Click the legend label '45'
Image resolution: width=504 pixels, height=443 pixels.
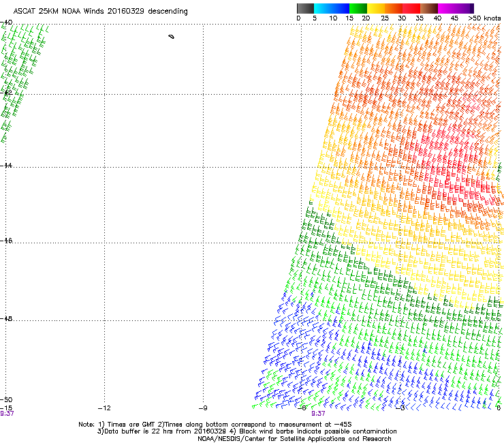pos(454,18)
